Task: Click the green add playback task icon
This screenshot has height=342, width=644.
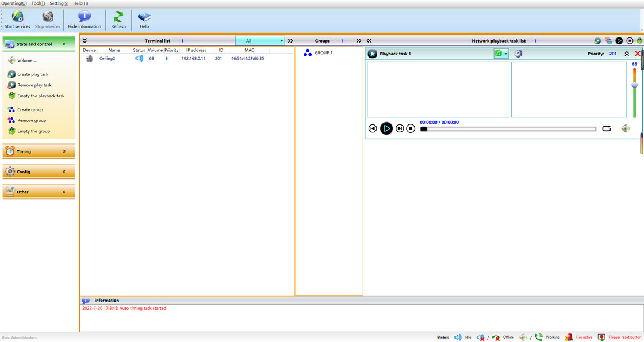Action: pyautogui.click(x=597, y=40)
